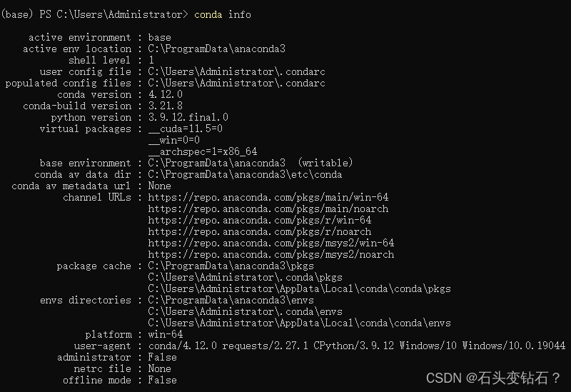Click the populated config files .condarc path

pyautogui.click(x=237, y=83)
